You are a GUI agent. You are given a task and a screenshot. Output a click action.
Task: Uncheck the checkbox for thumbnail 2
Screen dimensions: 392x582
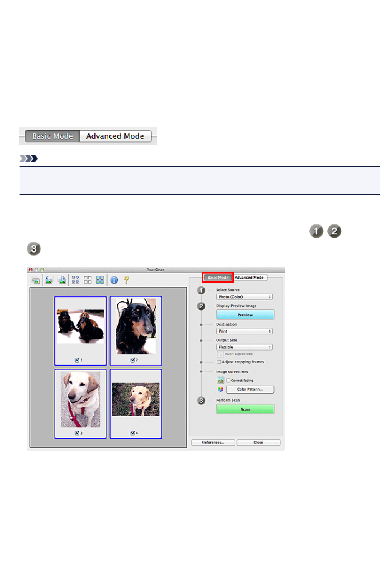coord(132,360)
